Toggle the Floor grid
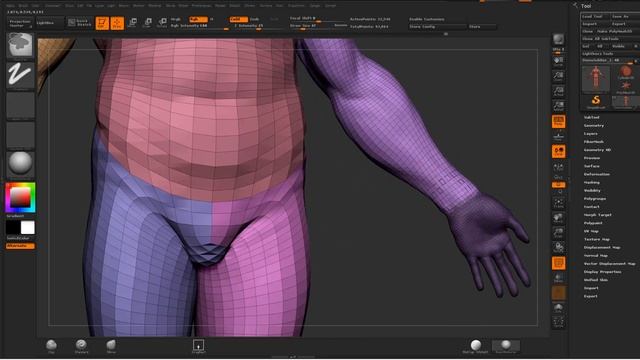640x360 pixels. click(x=558, y=136)
